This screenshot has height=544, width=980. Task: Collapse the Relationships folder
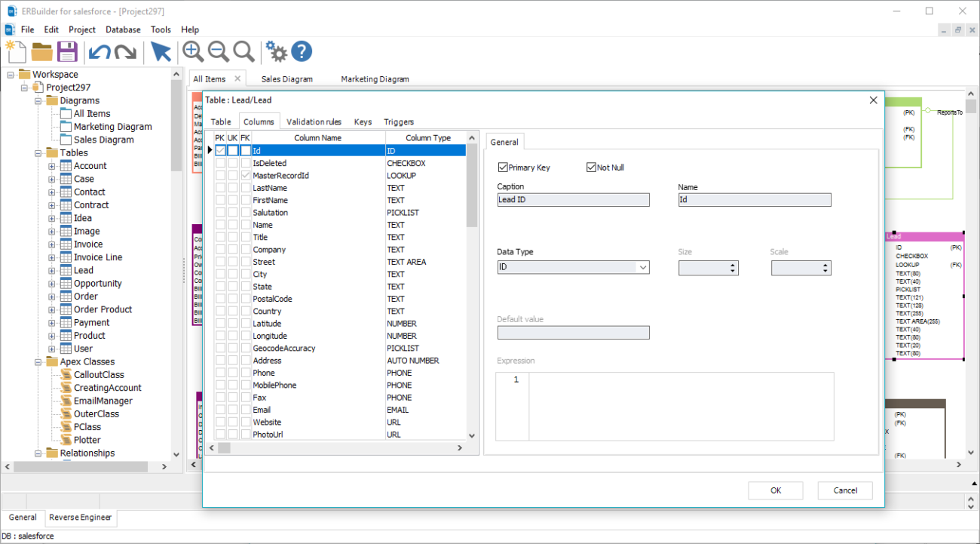click(38, 453)
